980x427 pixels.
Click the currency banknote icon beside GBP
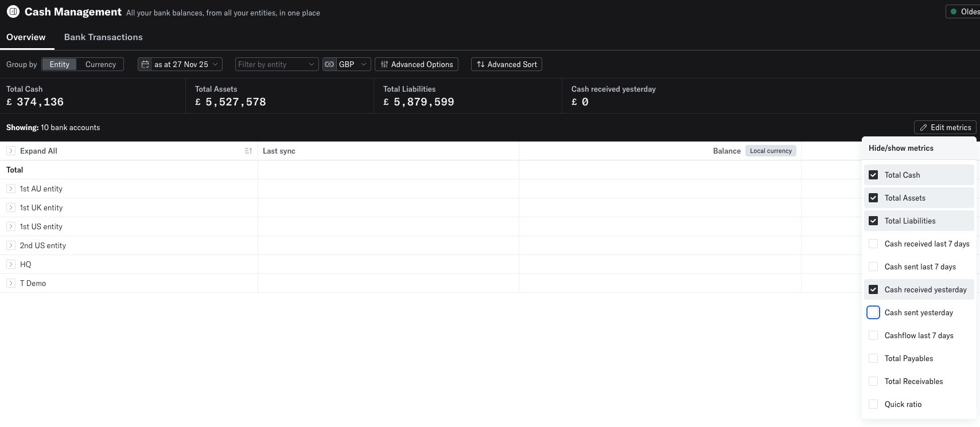[329, 64]
